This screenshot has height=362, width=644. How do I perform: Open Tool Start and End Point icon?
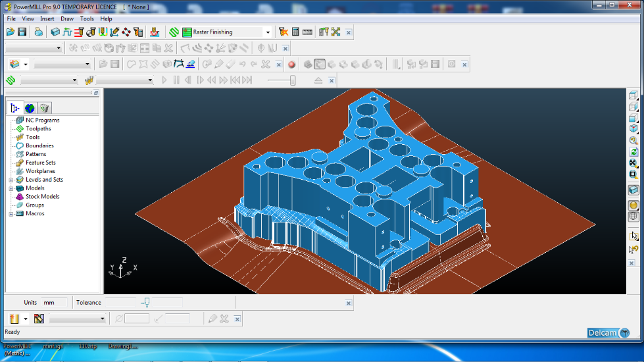click(x=91, y=32)
